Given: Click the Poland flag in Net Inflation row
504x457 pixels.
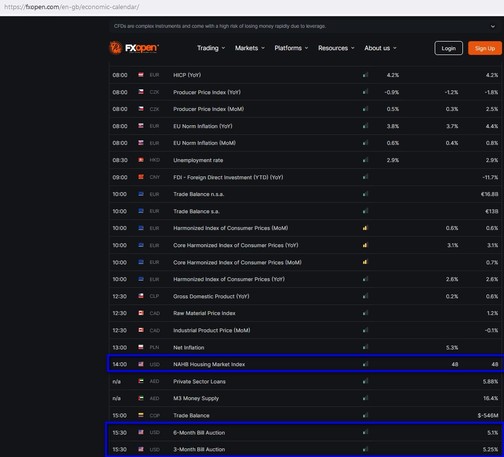Looking at the screenshot, I should (x=141, y=347).
